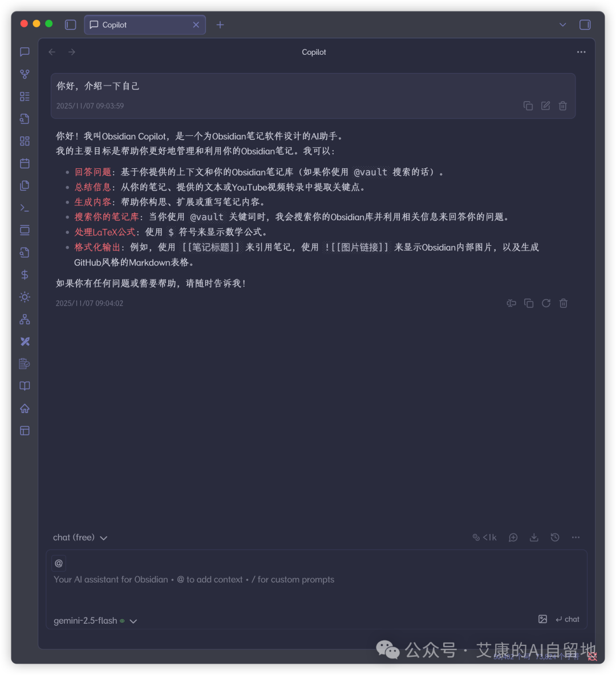Open a new tab with plus button
This screenshot has width=616, height=675.
click(x=220, y=25)
